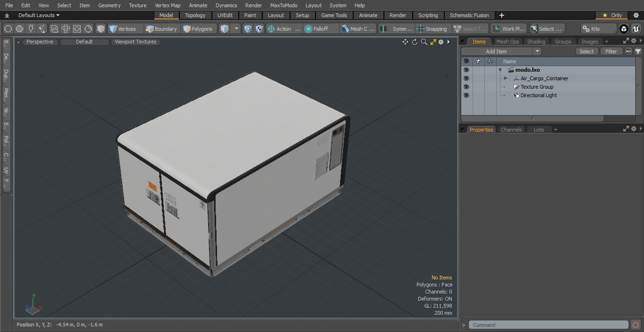This screenshot has width=644, height=332.
Task: Select the Directional Light item
Action: tap(538, 95)
